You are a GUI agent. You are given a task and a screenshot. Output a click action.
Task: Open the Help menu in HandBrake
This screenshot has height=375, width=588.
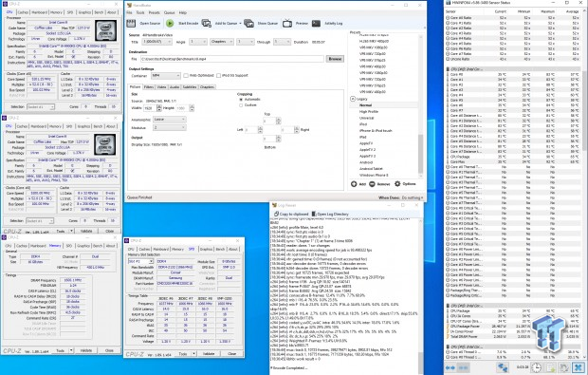click(x=183, y=12)
